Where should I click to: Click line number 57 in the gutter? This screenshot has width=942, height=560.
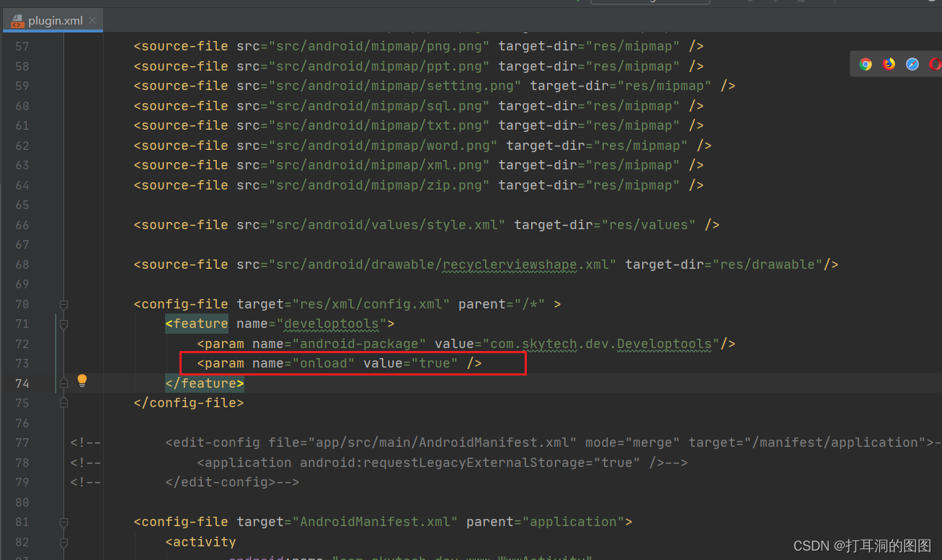[22, 46]
